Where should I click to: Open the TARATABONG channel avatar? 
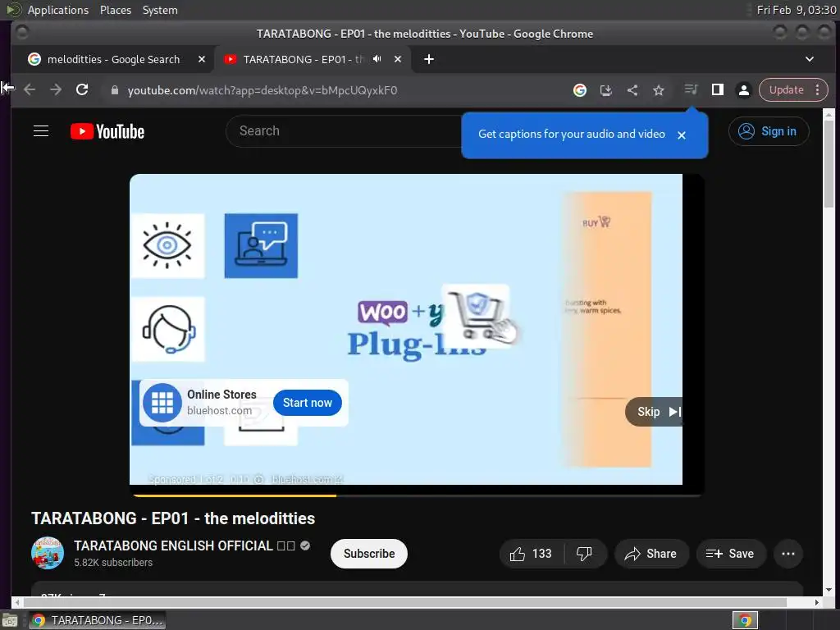(47, 553)
